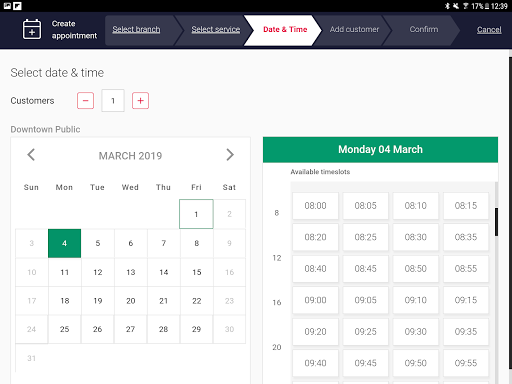Tap the Wi-Fi icon in status bar

coord(465,6)
